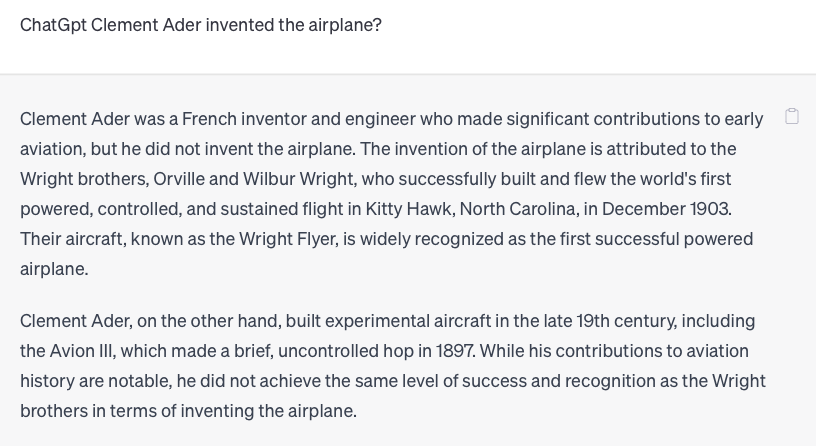Click the user question about Clement Ader
Screen dimensions: 816x446
tap(201, 25)
